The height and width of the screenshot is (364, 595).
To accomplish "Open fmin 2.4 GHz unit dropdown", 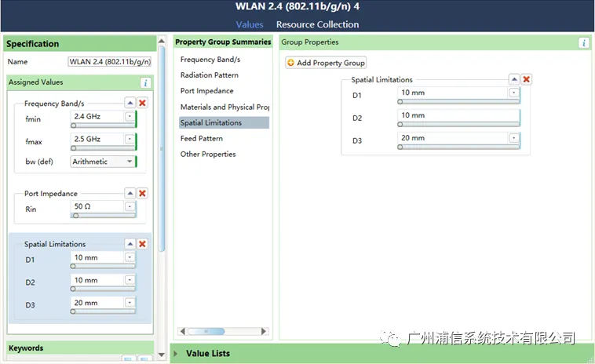I will pos(130,116).
